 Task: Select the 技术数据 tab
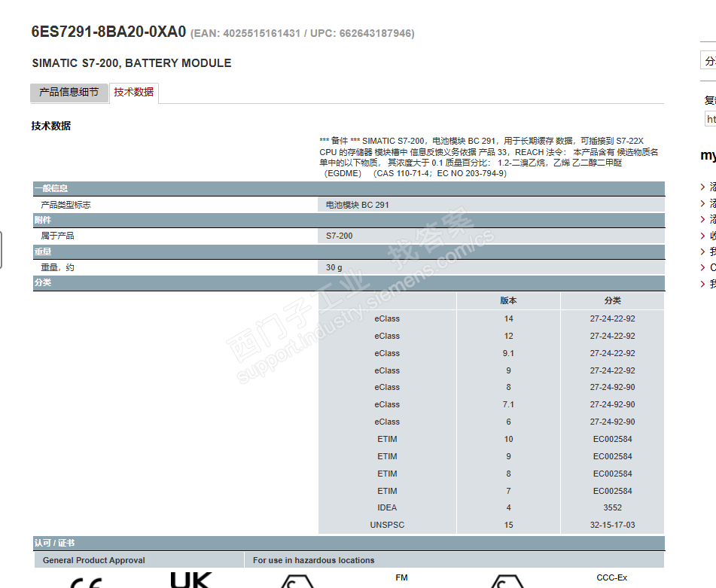click(134, 92)
